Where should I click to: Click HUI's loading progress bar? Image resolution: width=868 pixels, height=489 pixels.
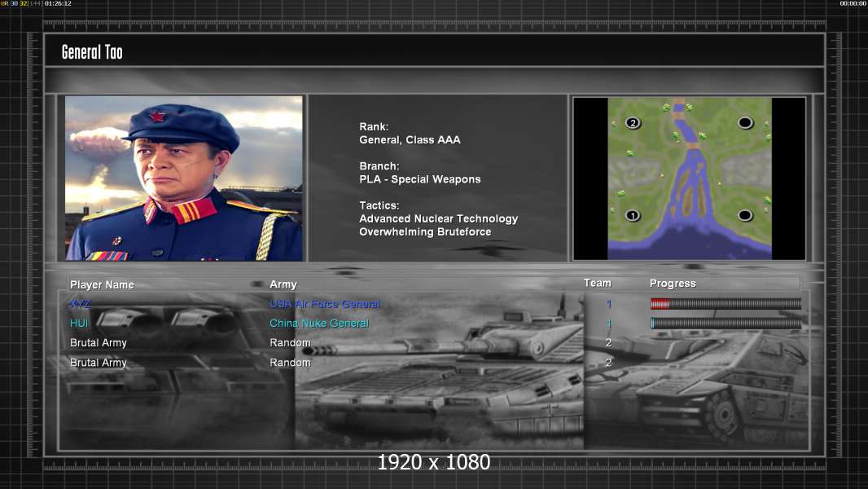coord(726,323)
